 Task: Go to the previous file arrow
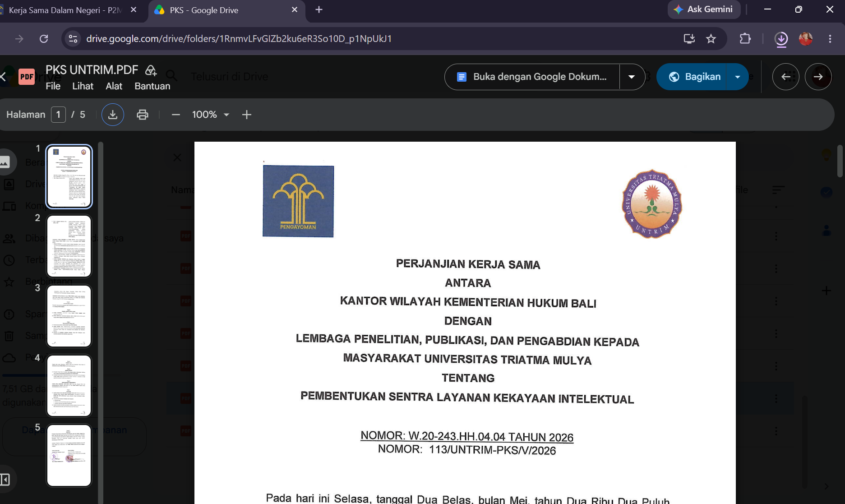click(786, 77)
